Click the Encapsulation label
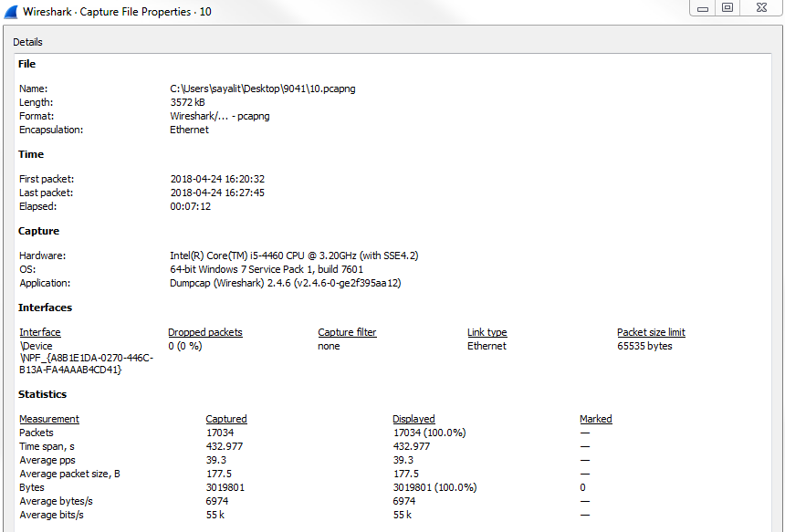Image resolution: width=785 pixels, height=532 pixels. point(51,130)
